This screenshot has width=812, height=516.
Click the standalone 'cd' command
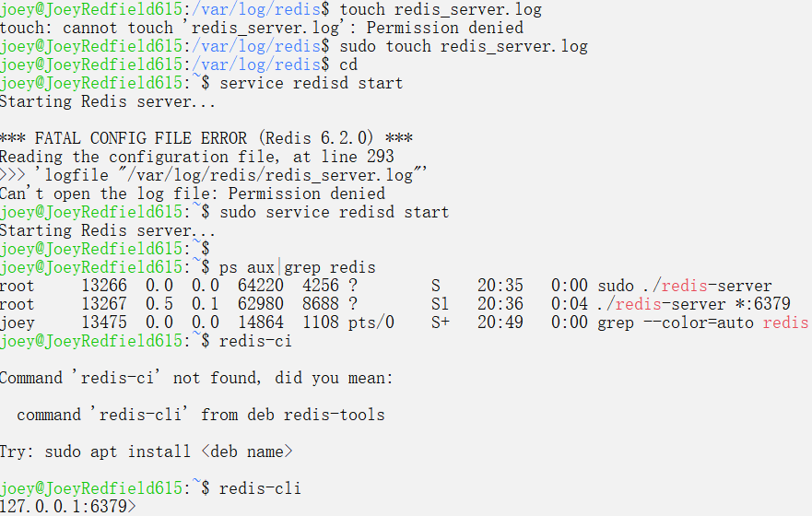[348, 64]
